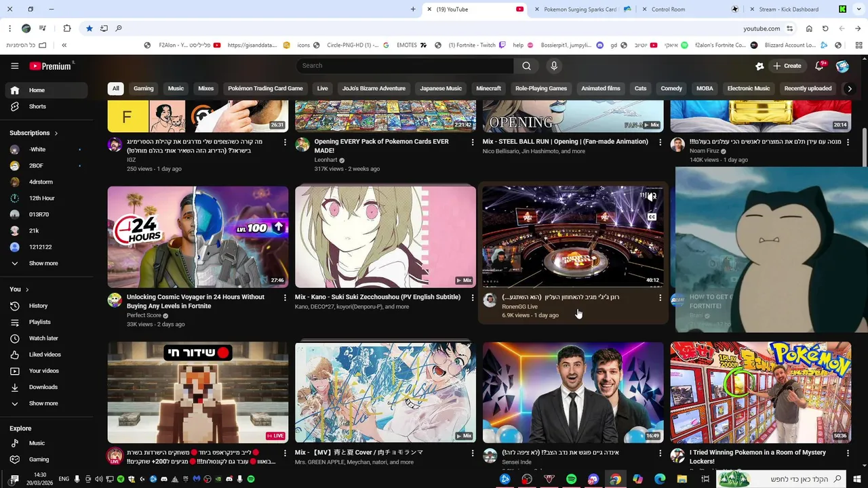Open the account avatar menu

pyautogui.click(x=842, y=66)
